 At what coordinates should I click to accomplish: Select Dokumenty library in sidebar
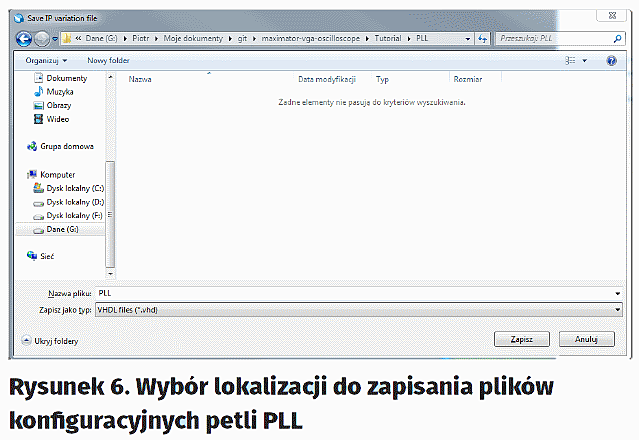66,78
